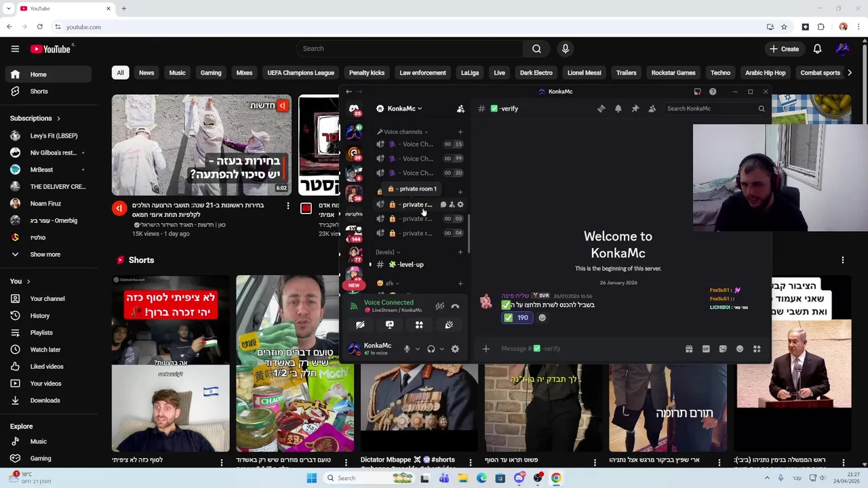
Task: Start screen share in Discord voice panel
Action: [389, 325]
